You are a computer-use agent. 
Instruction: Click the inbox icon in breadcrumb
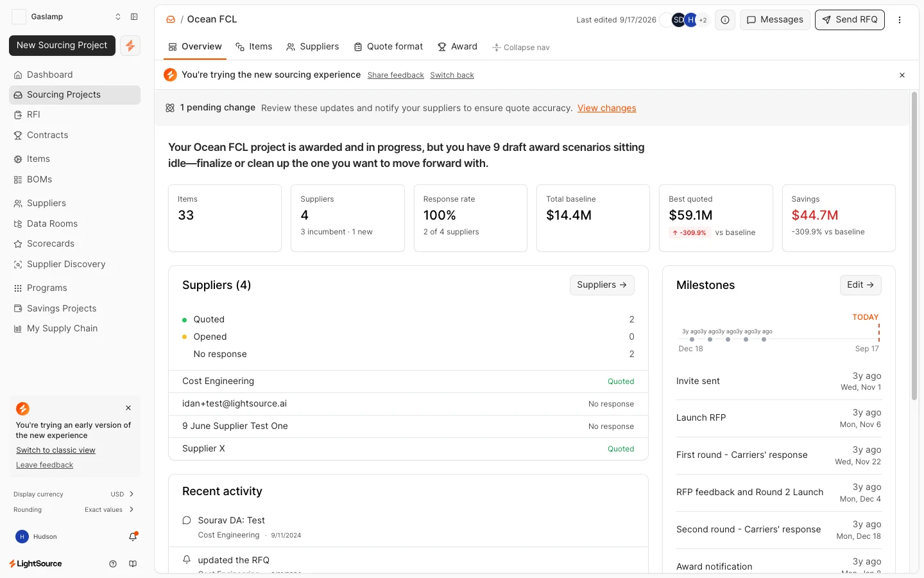[x=171, y=19]
